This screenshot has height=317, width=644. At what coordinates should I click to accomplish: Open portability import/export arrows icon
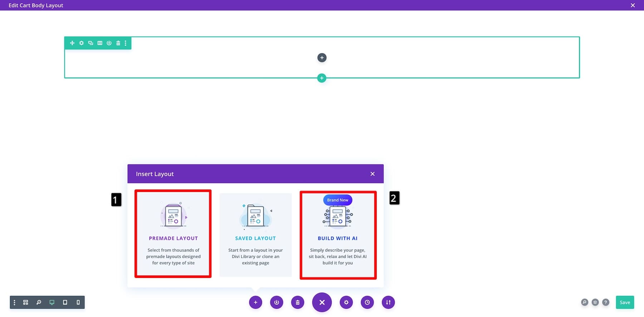click(x=388, y=302)
